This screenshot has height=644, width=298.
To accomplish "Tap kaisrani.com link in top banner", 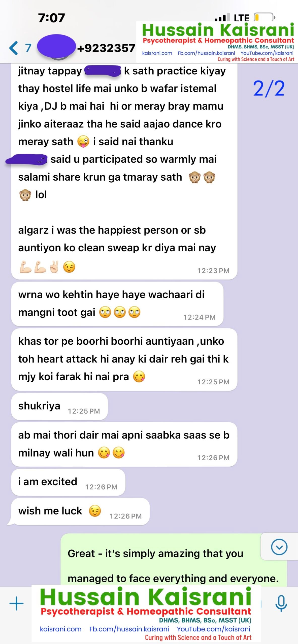I will [x=157, y=53].
